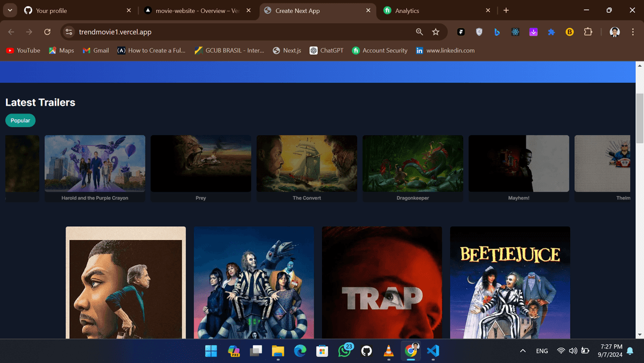Open the ChatGPT bookmark
The image size is (644, 363).
point(327,51)
